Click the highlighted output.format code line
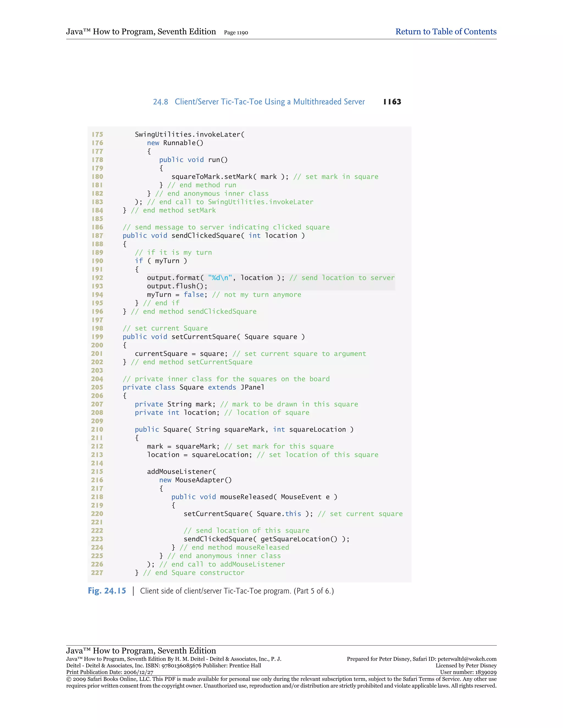This screenshot has width=563, height=728. (216, 278)
